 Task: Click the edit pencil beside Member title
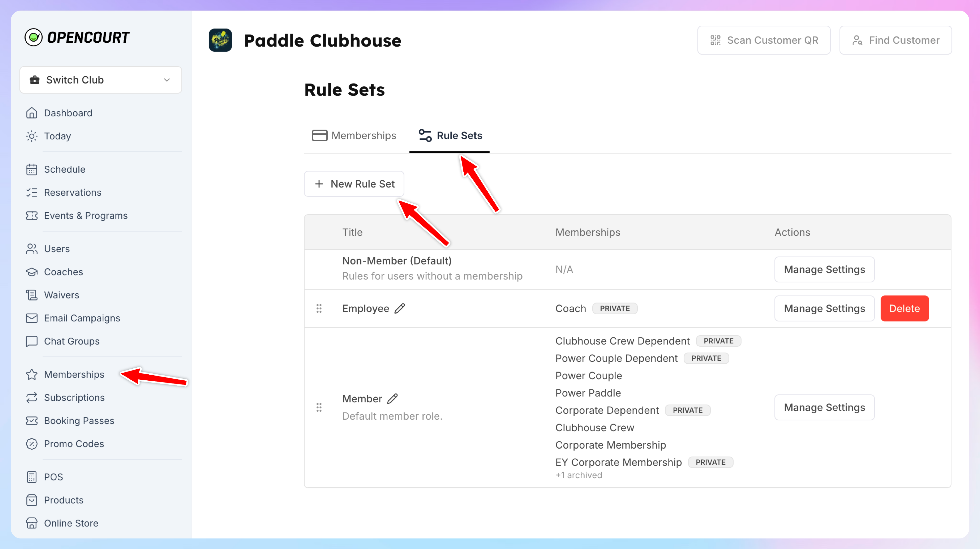(392, 398)
